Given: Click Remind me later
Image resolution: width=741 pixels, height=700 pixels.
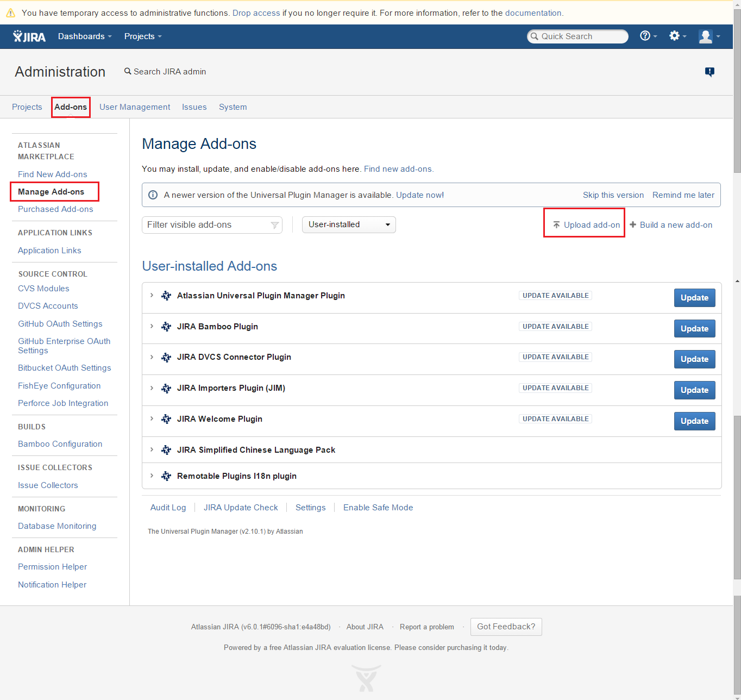Looking at the screenshot, I should coord(683,195).
